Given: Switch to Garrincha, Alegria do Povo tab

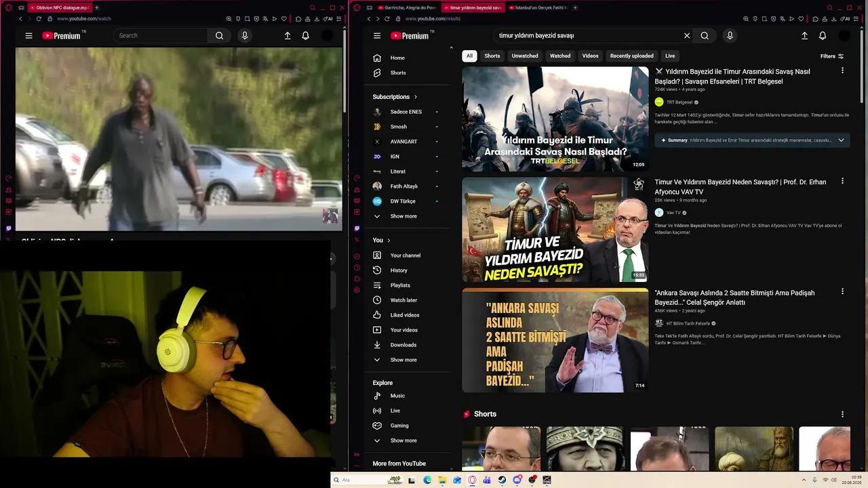Looking at the screenshot, I should coord(408,7).
